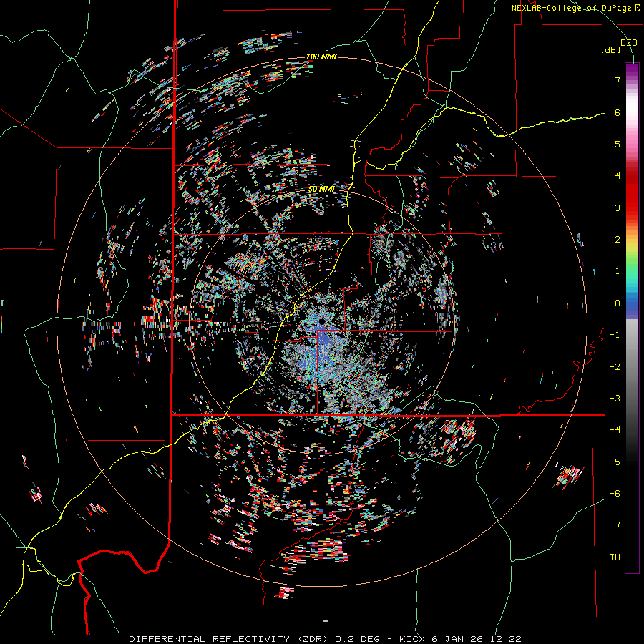Select the -4 dB label on the scale
Screen dimensions: 644x644
[x=615, y=430]
